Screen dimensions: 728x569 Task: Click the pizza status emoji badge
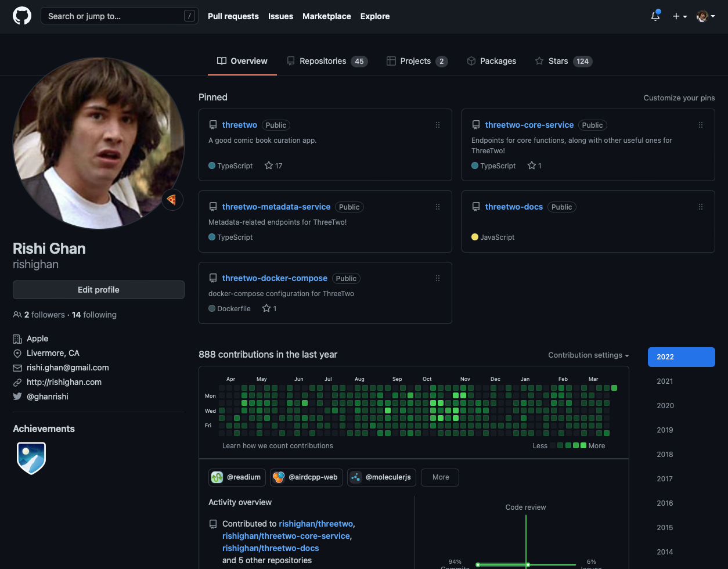172,200
